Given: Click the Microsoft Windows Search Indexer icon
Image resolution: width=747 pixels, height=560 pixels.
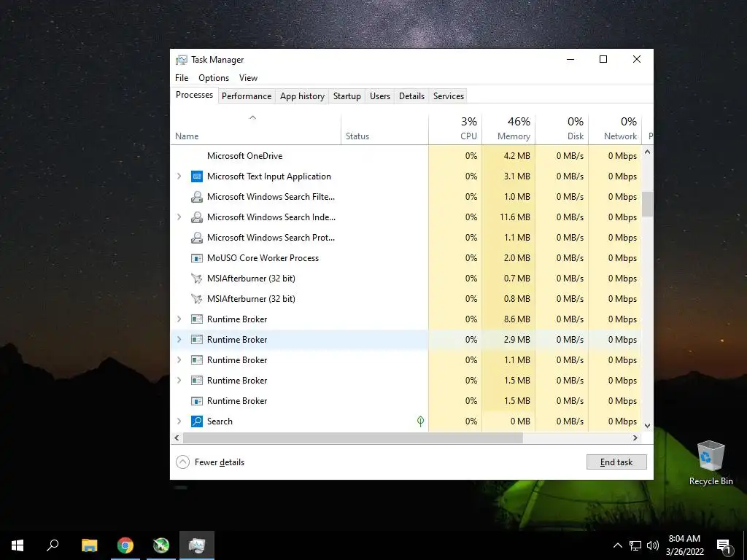Looking at the screenshot, I should (197, 217).
